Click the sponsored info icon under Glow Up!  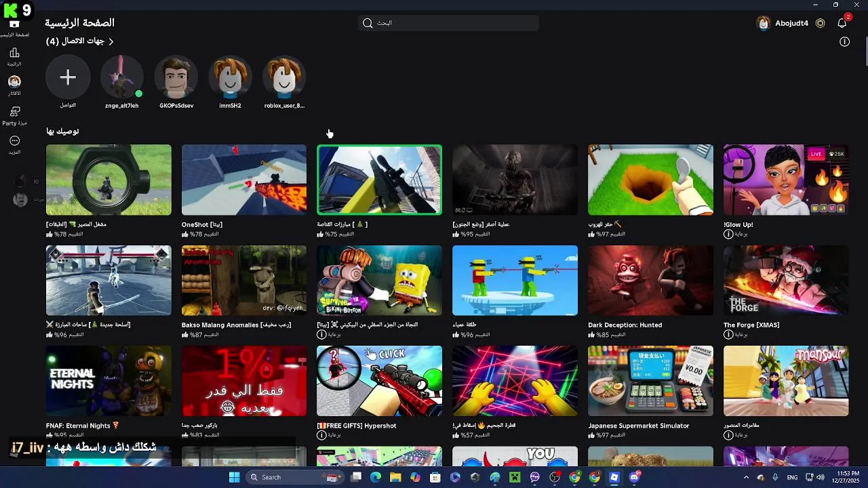click(x=728, y=234)
